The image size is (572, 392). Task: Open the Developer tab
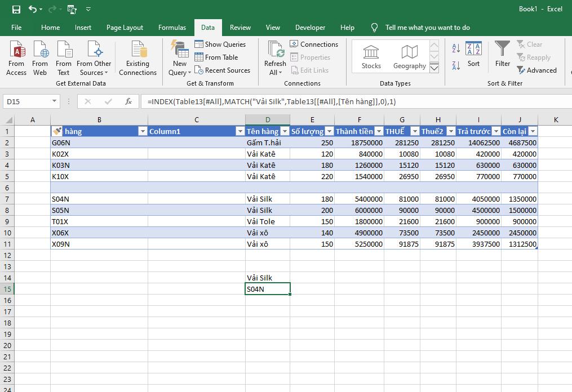click(x=310, y=27)
